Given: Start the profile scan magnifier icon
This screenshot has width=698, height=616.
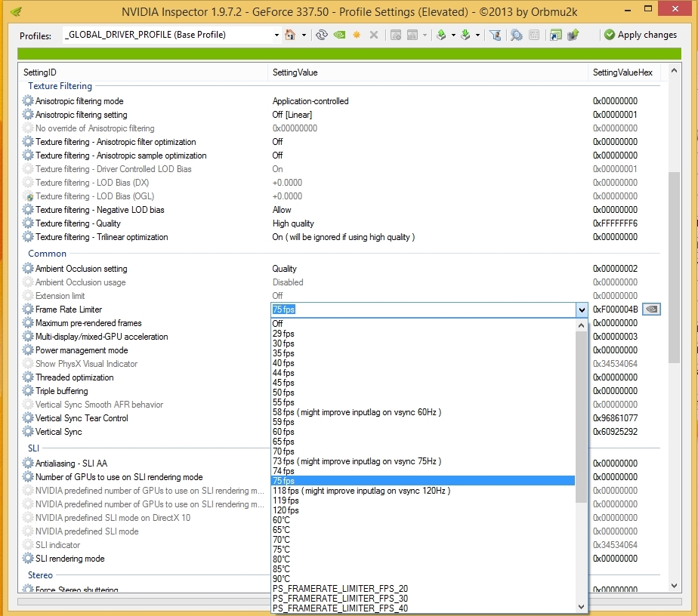Looking at the screenshot, I should [517, 35].
